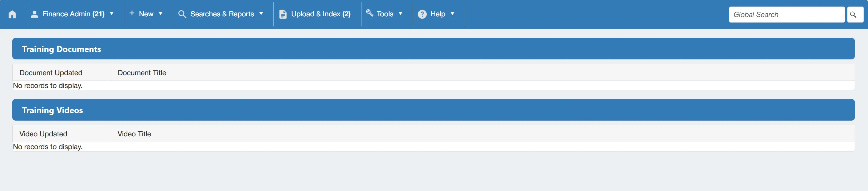Click 'No records to display.' under Training Videos
This screenshot has width=868, height=191.
tap(48, 147)
